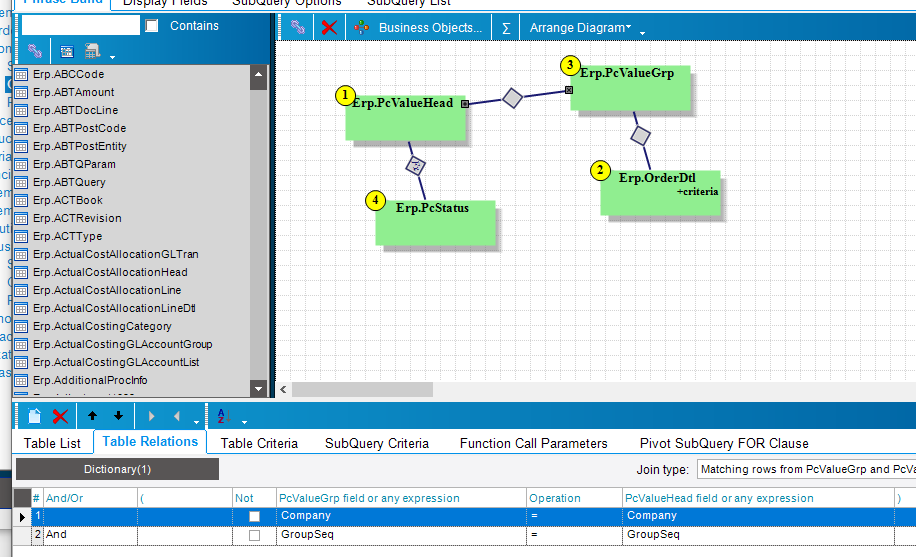This screenshot has height=557, width=916.
Task: Open Pivot SubQuery FOR Clause tab
Action: point(724,444)
